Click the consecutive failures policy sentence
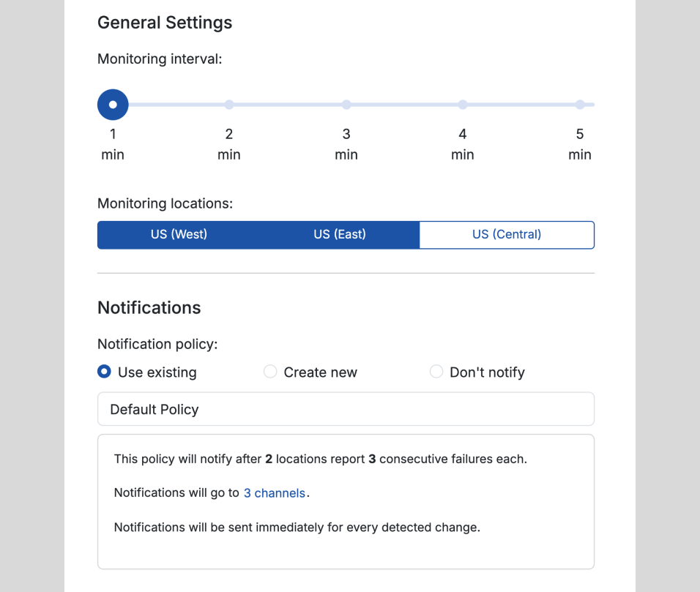This screenshot has height=592, width=700. pos(321,459)
